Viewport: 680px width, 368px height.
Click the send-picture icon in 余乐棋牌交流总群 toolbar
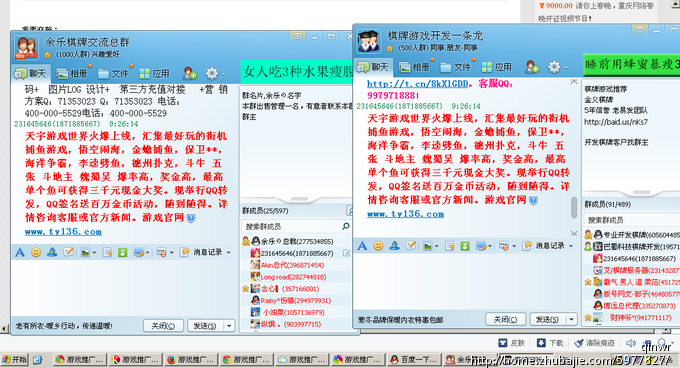(85, 252)
